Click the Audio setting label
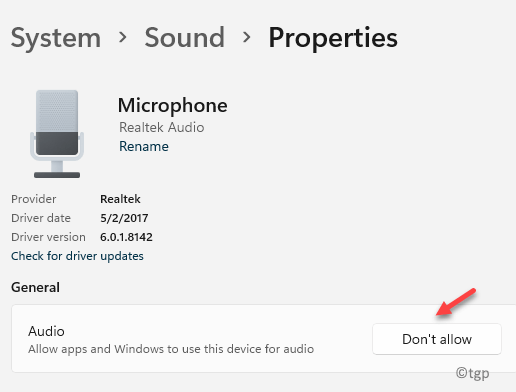The height and width of the screenshot is (392, 516). tap(46, 331)
